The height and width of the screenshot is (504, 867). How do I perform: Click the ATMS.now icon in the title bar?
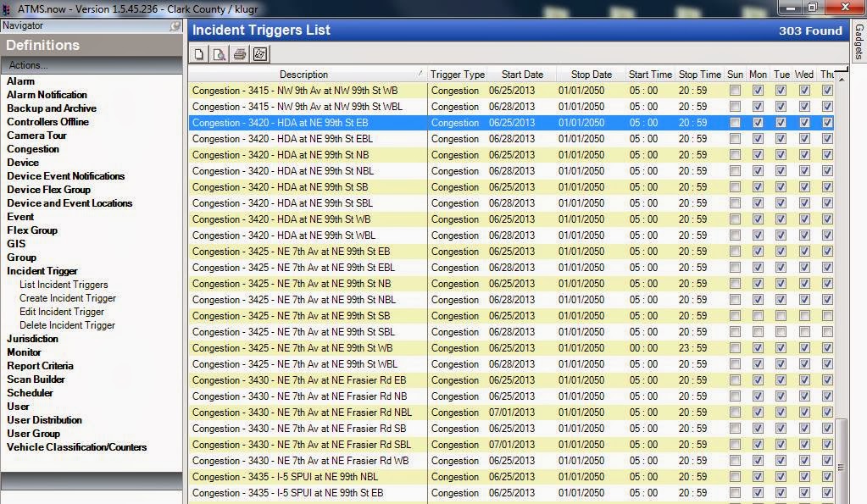(8, 7)
